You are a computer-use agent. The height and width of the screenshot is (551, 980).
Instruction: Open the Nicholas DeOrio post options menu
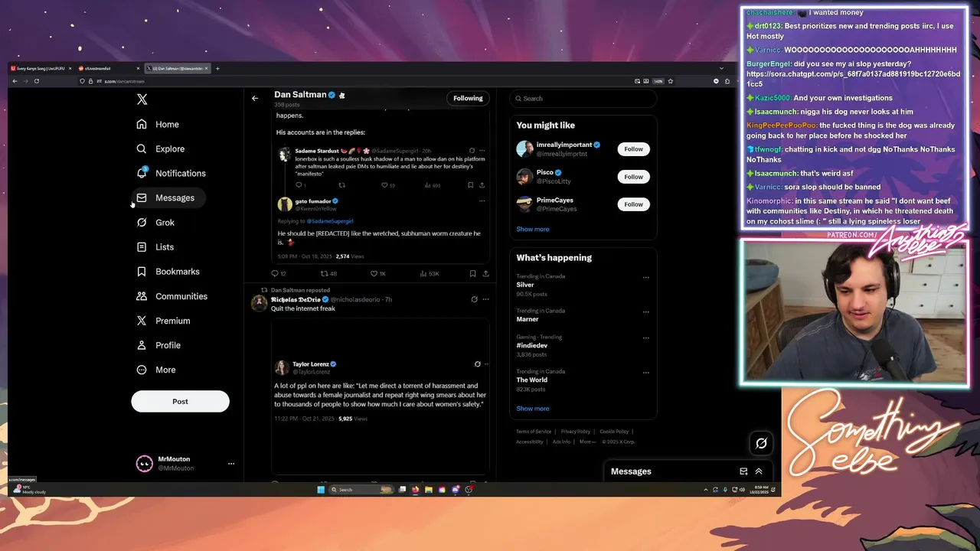[485, 299]
